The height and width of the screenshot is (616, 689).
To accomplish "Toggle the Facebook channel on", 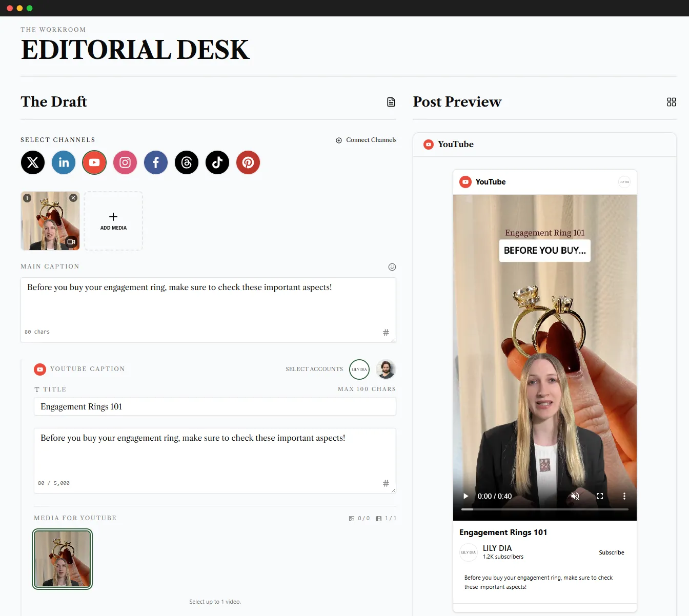I will click(155, 162).
